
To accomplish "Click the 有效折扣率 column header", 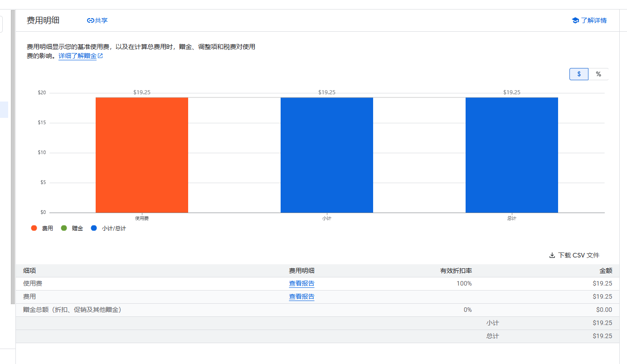I will tap(456, 271).
